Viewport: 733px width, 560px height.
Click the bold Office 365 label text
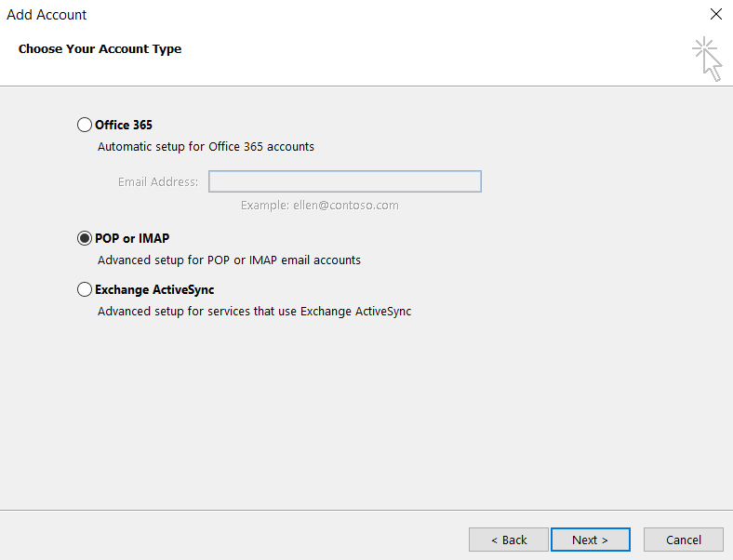[124, 125]
